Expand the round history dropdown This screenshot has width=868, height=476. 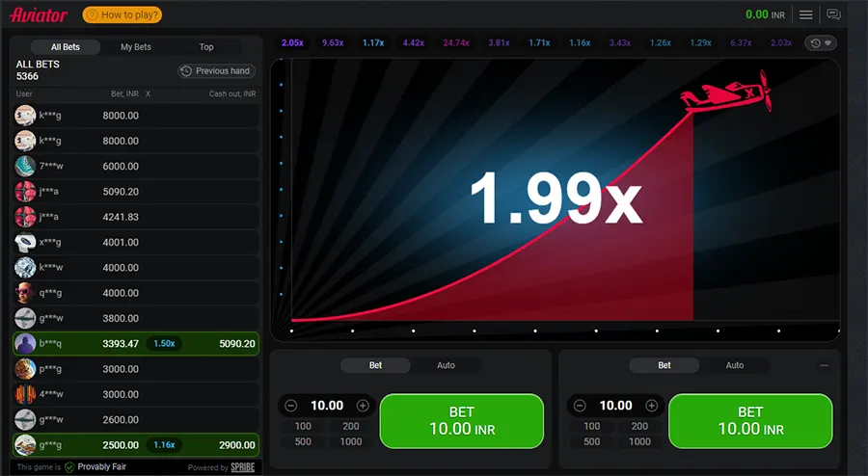click(821, 43)
